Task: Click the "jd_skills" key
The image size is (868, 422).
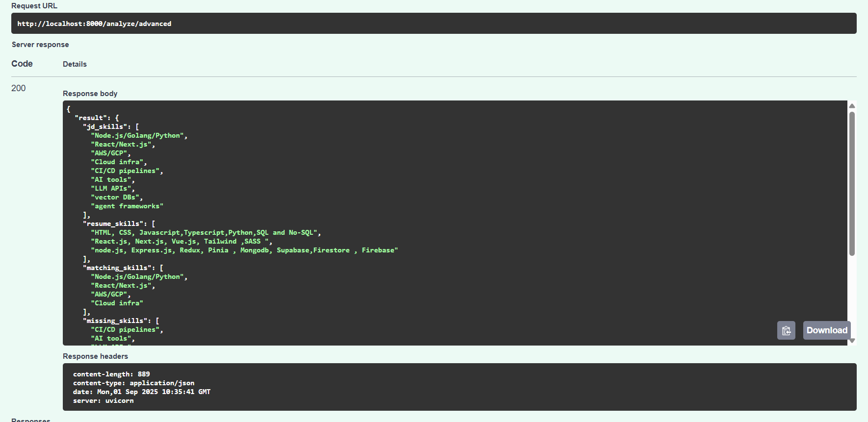Action: pos(105,126)
